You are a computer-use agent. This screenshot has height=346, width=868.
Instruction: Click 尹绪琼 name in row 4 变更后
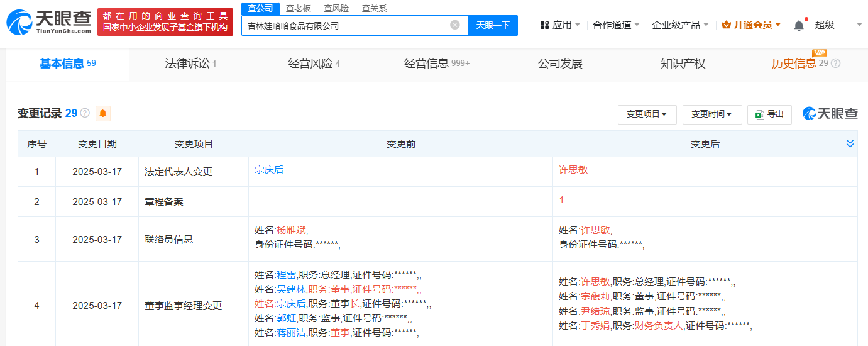pyautogui.click(x=595, y=311)
